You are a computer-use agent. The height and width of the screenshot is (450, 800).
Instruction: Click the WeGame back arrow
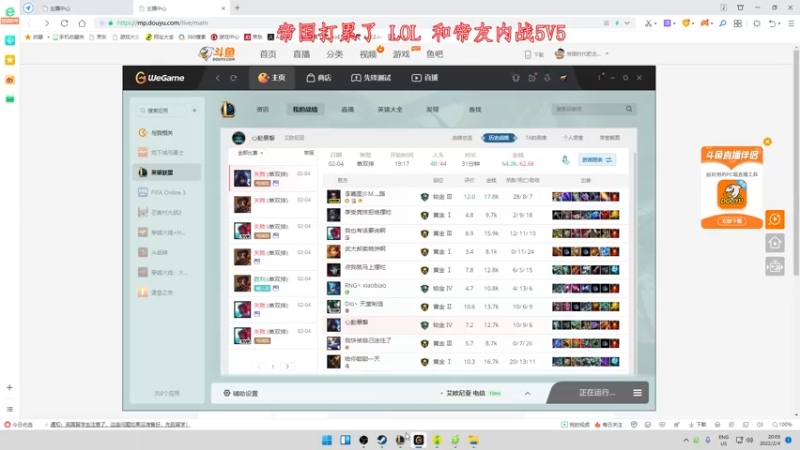pos(218,78)
